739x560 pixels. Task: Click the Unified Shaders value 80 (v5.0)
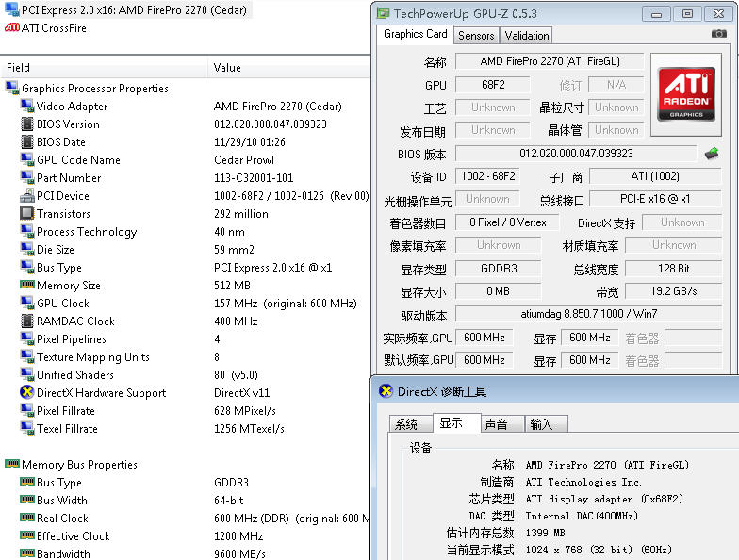coord(236,375)
